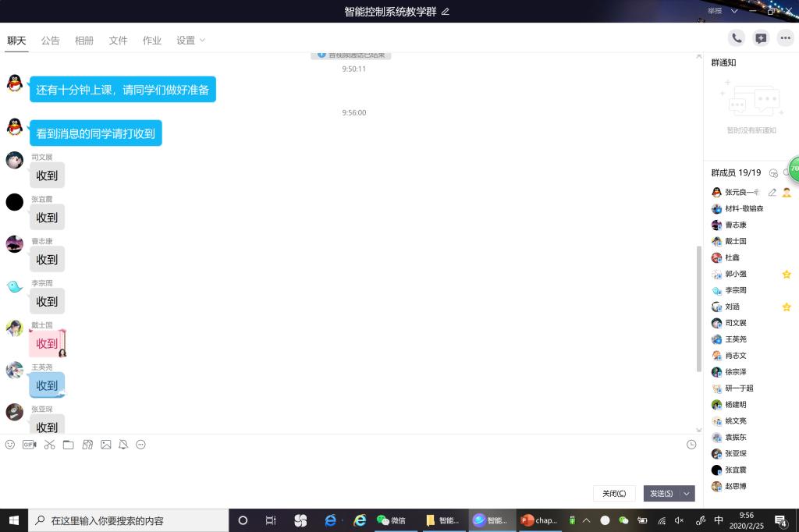Mute system volume from taskbar tray
Screen dimensions: 799x532
point(679,520)
